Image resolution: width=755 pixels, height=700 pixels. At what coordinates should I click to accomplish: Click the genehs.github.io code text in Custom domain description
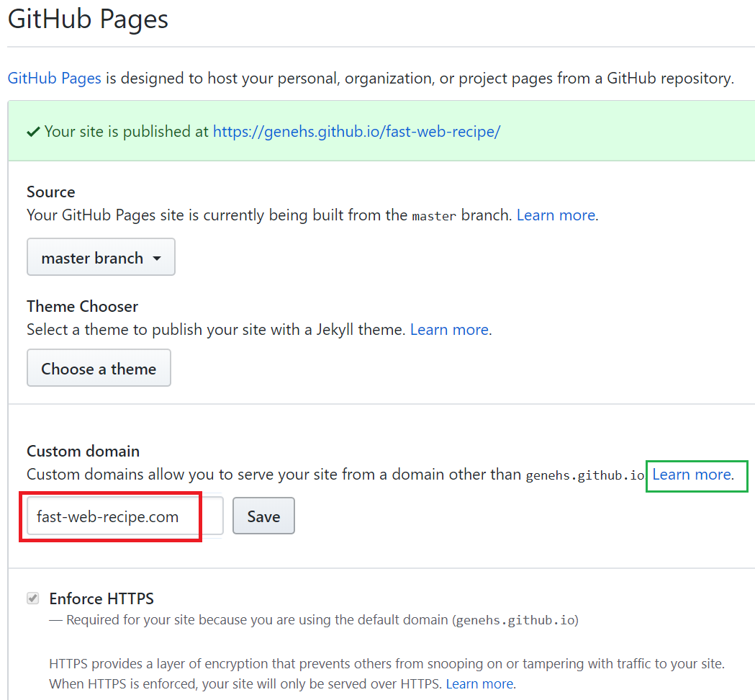(585, 475)
